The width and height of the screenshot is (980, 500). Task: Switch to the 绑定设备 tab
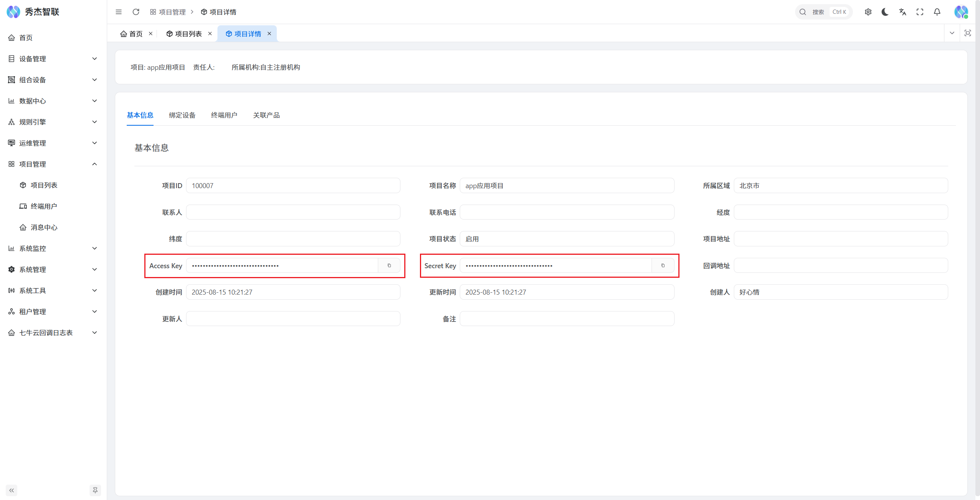pyautogui.click(x=182, y=115)
